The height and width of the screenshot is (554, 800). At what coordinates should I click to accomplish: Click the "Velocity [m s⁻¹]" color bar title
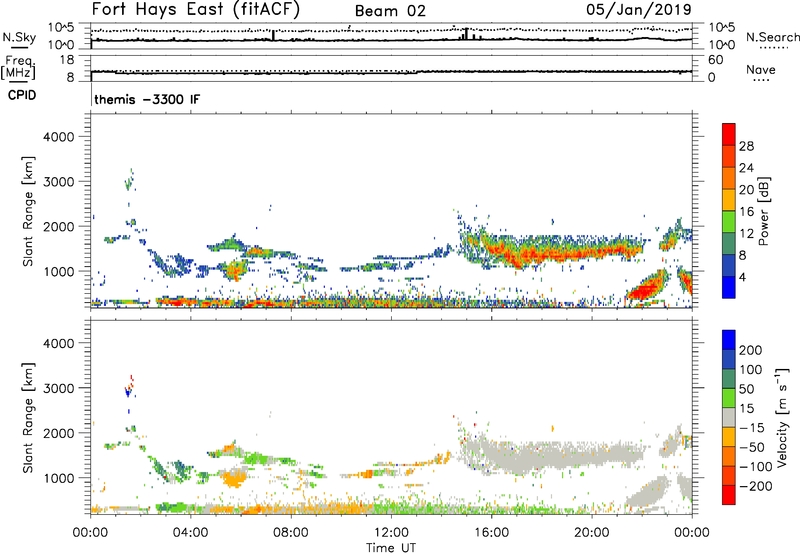point(782,417)
